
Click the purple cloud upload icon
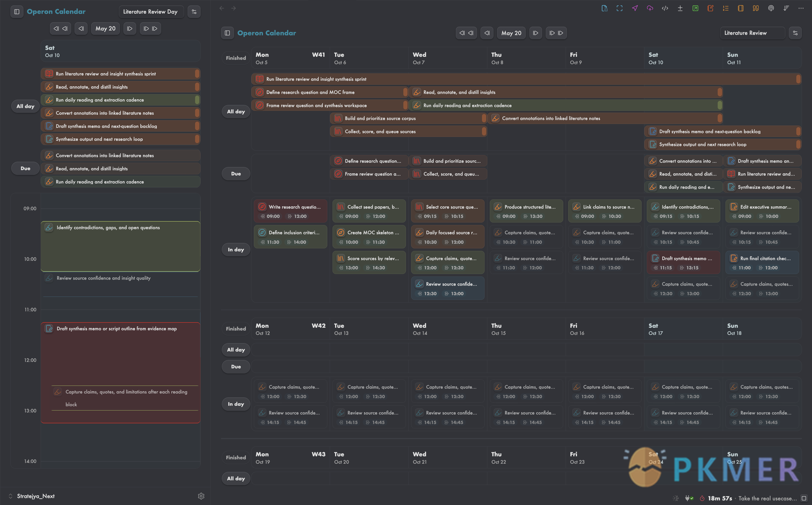coord(650,8)
